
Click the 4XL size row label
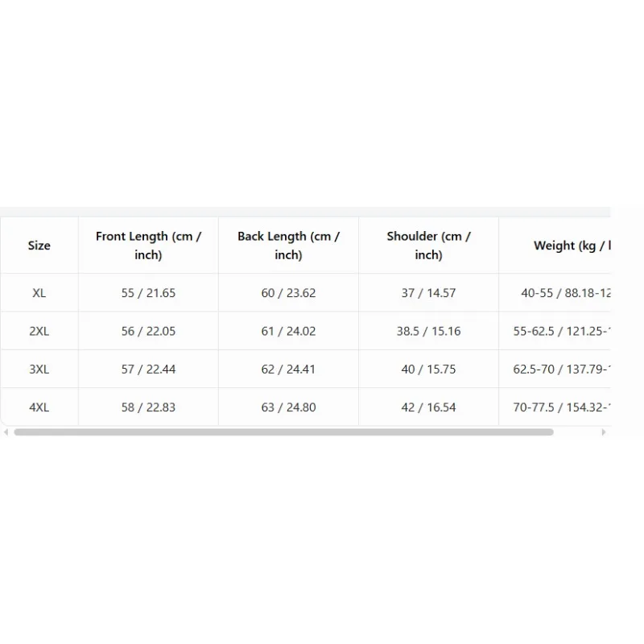click(39, 407)
